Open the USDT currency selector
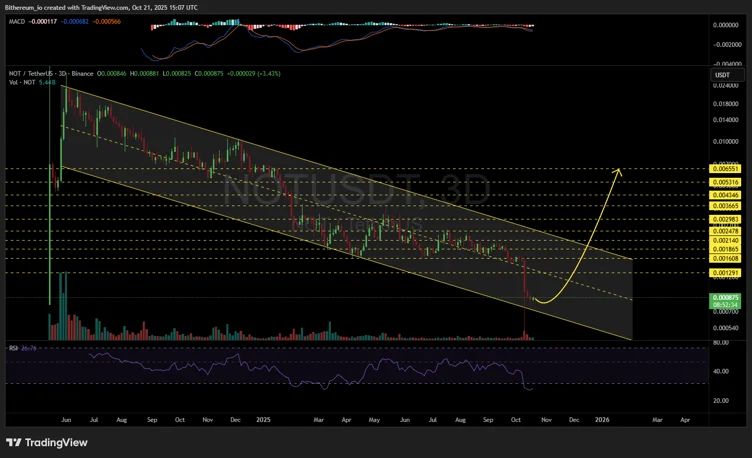The height and width of the screenshot is (458, 752). [x=721, y=75]
